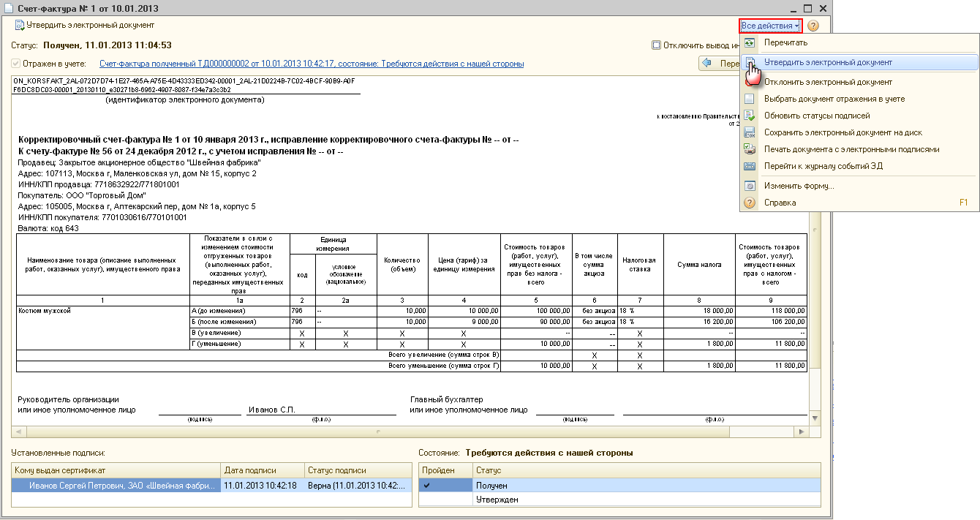
Task: Click the Б (после изменения) row label
Action: [x=239, y=322]
